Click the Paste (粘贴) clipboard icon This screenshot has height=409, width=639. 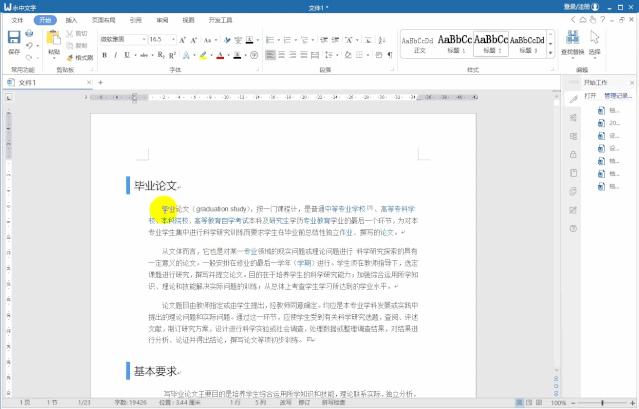tap(53, 38)
